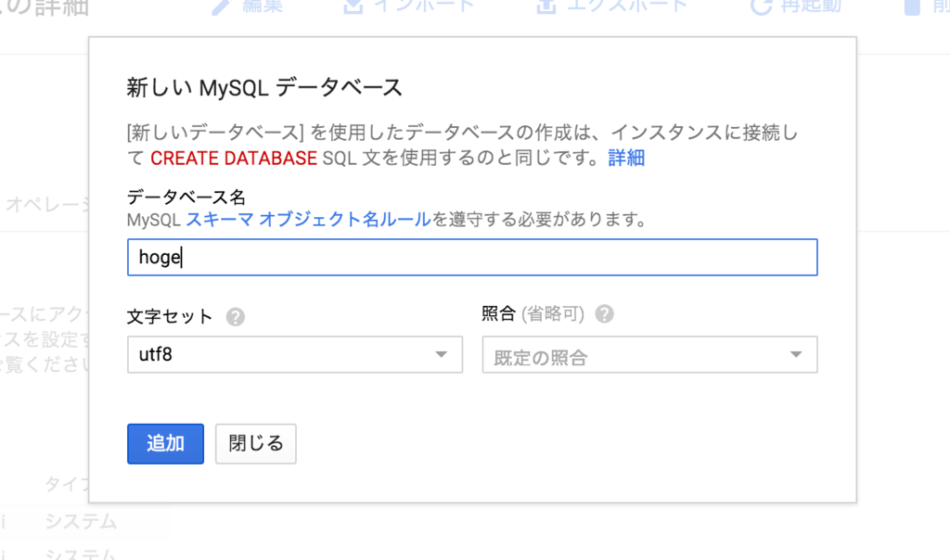Open the help tooltip next to 照合

point(604,315)
